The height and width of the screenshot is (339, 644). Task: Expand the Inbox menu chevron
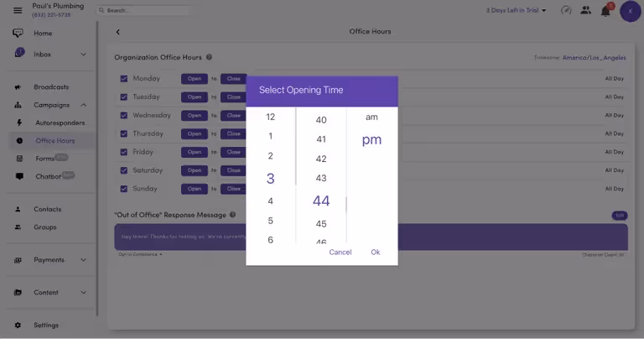click(83, 55)
